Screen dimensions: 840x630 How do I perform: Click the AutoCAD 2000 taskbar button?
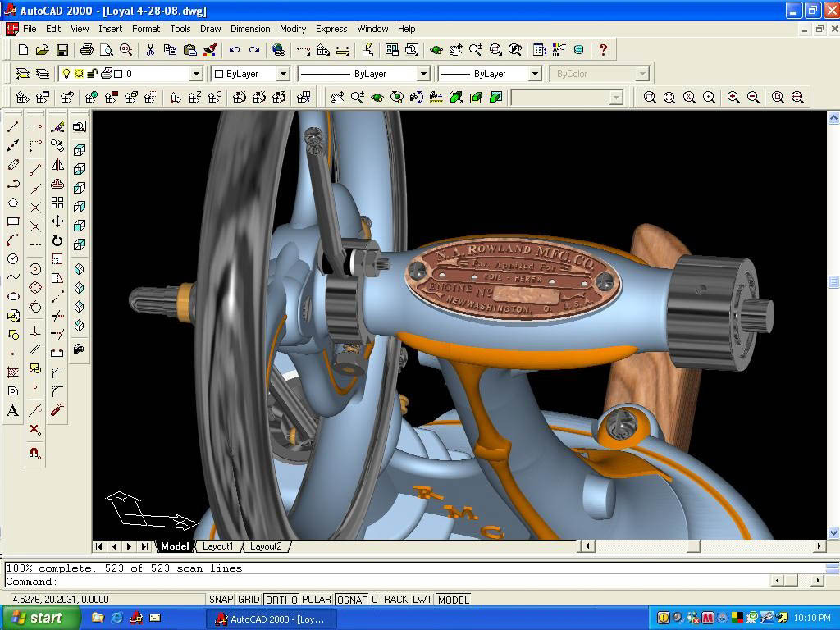(x=271, y=619)
